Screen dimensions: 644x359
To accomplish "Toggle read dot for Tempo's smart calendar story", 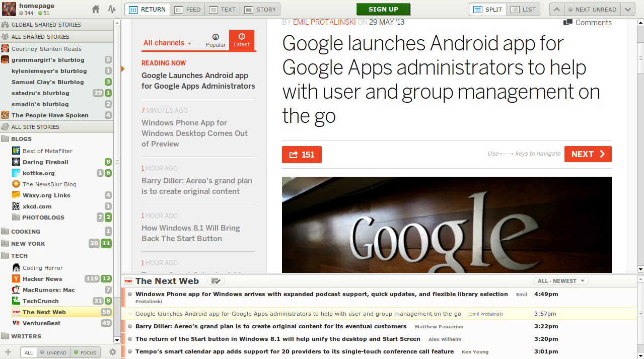I will [x=130, y=352].
